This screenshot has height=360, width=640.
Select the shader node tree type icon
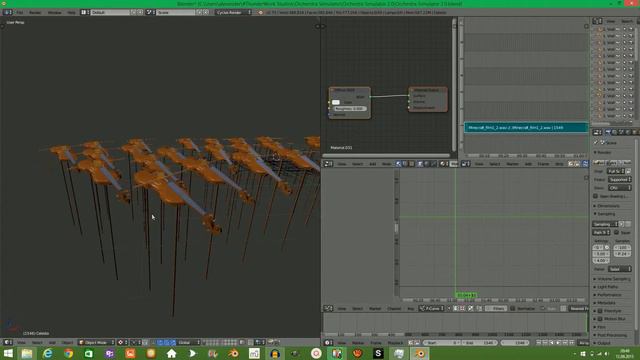[x=398, y=164]
